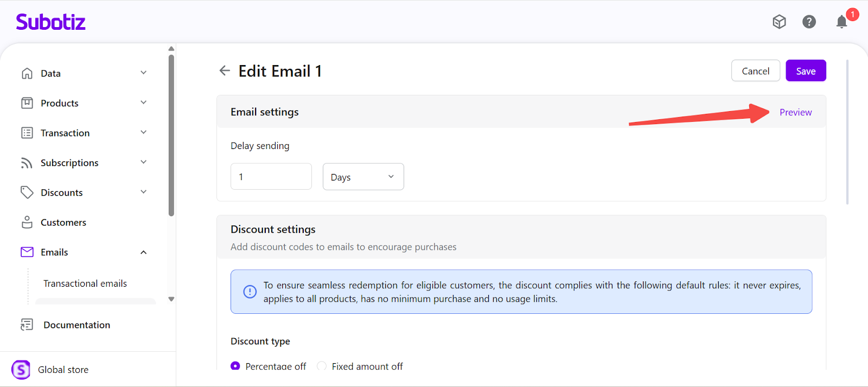Click the Preview link
This screenshot has width=868, height=387.
coord(795,112)
